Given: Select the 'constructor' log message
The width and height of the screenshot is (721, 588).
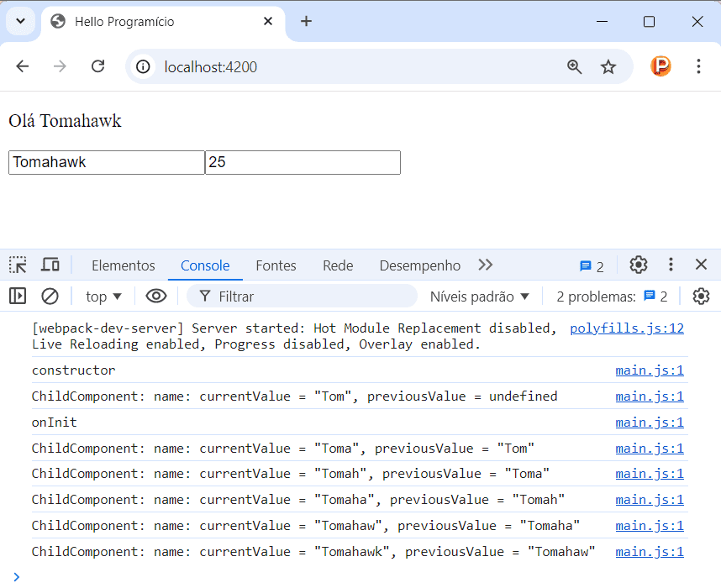Looking at the screenshot, I should [x=74, y=370].
